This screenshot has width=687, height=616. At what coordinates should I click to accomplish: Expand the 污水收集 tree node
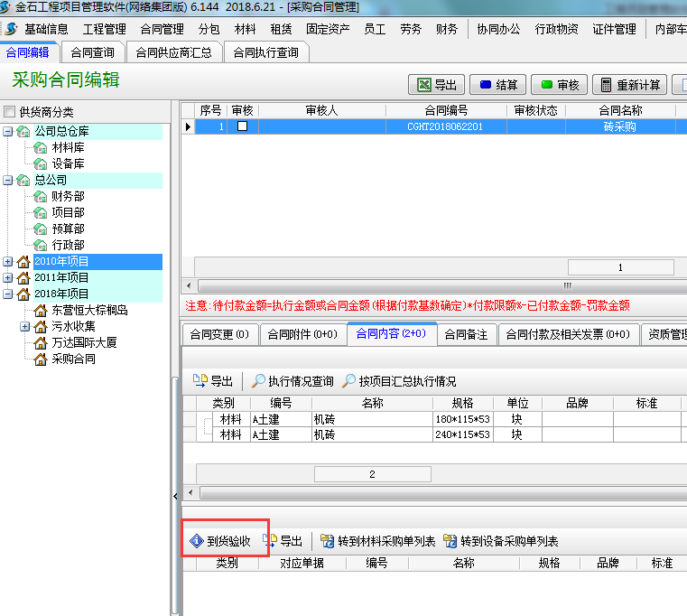24,327
